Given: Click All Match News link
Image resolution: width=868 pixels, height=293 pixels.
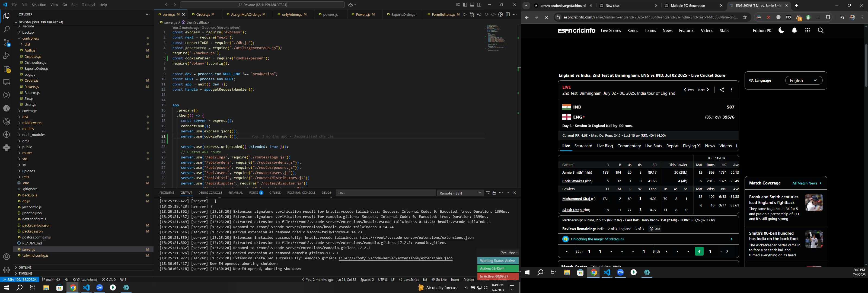Looking at the screenshot, I should pyautogui.click(x=807, y=183).
